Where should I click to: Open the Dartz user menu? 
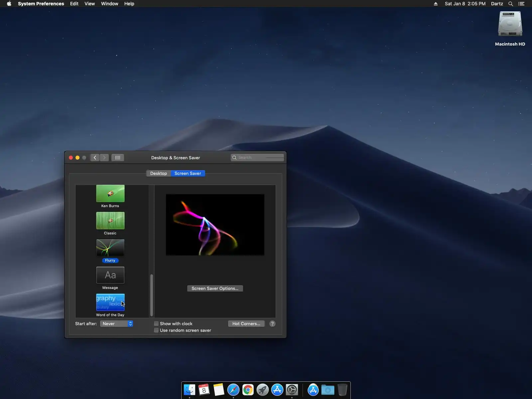point(497,4)
